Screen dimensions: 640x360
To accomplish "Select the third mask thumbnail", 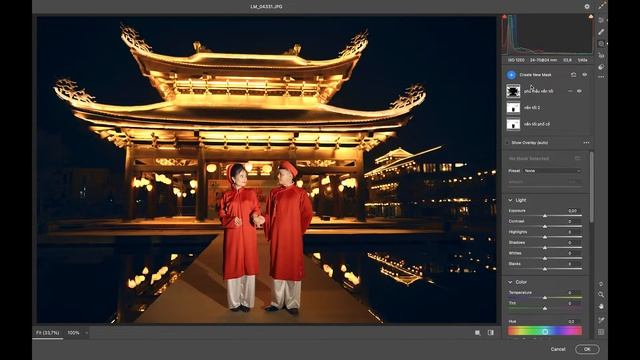I will tap(513, 124).
